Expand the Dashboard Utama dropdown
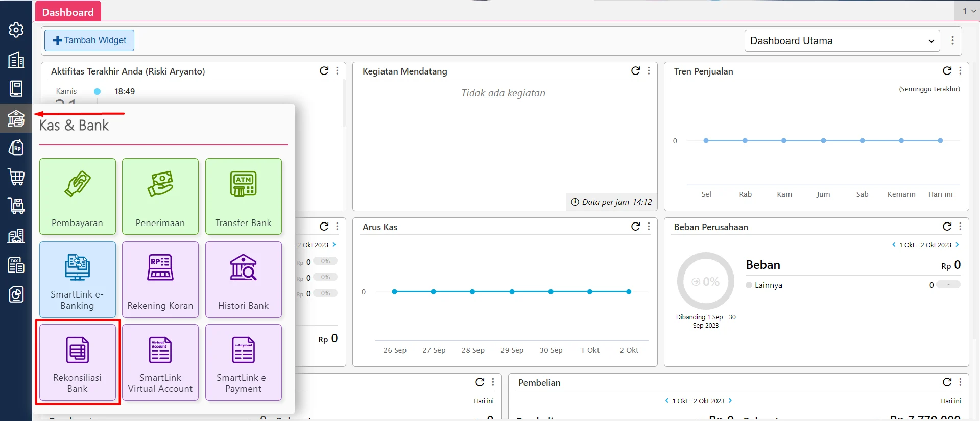This screenshot has width=980, height=421. (x=842, y=41)
